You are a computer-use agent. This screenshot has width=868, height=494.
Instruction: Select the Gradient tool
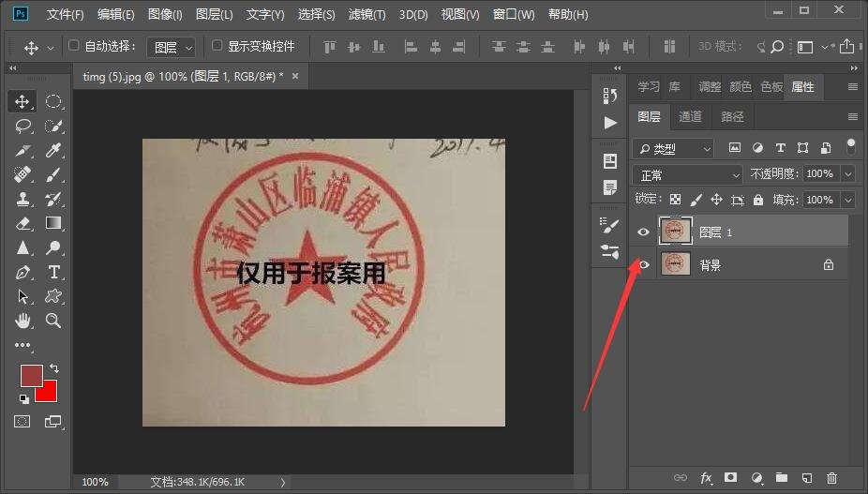point(53,223)
